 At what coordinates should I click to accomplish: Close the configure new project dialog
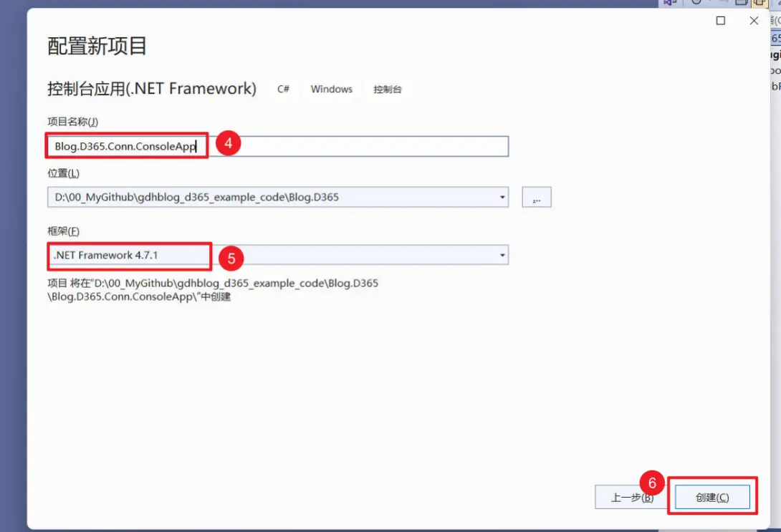[754, 21]
